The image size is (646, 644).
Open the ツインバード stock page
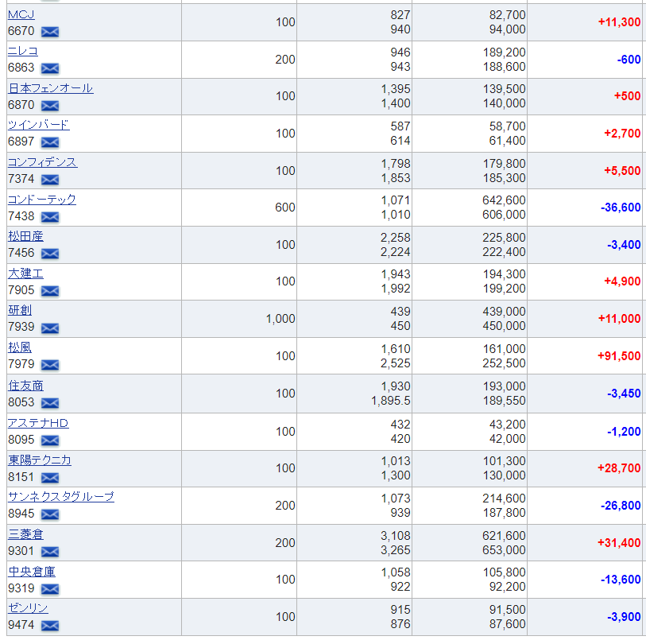coord(39,125)
